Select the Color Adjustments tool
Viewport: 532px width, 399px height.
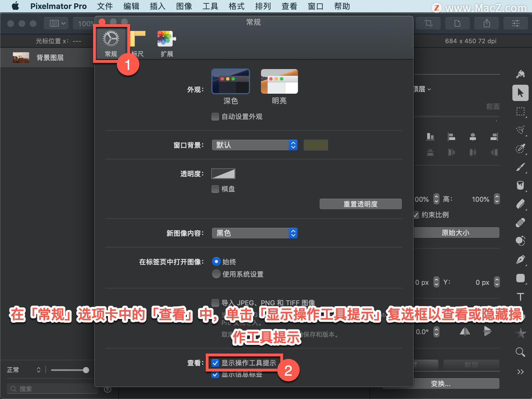[x=521, y=241]
